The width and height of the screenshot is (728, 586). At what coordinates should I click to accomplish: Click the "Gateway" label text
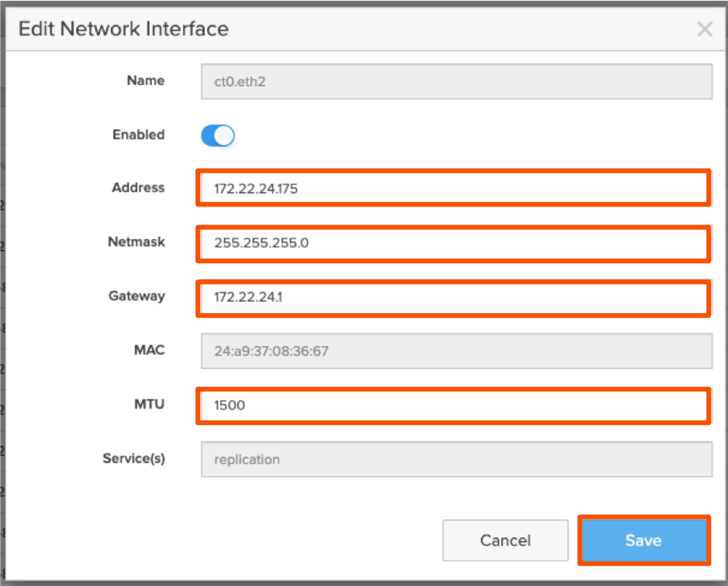pyautogui.click(x=137, y=296)
